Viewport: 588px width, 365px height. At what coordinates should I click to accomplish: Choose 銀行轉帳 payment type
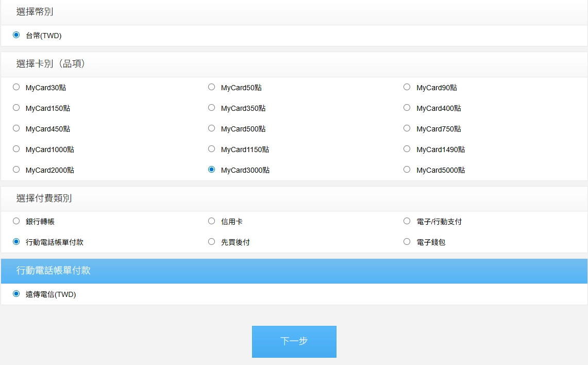(x=16, y=221)
